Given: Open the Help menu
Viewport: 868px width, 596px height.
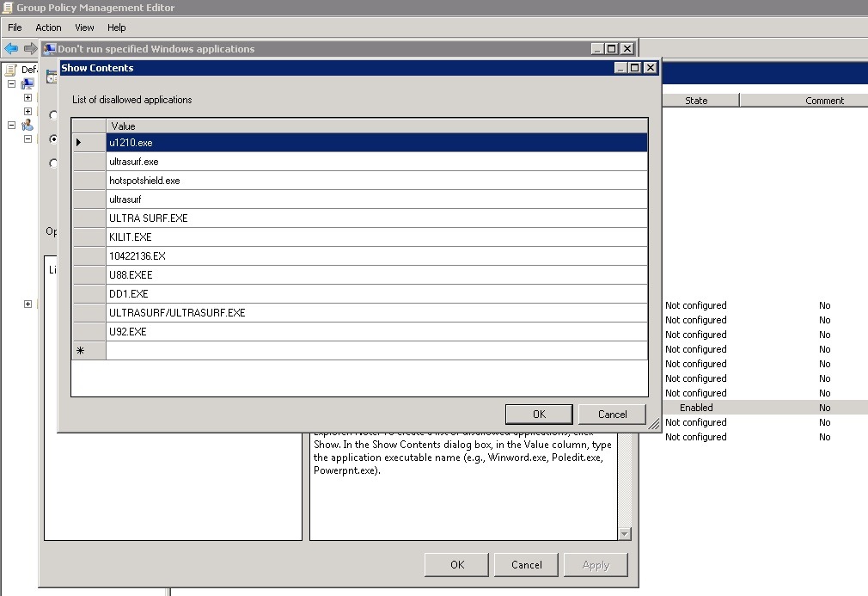Looking at the screenshot, I should tap(116, 28).
